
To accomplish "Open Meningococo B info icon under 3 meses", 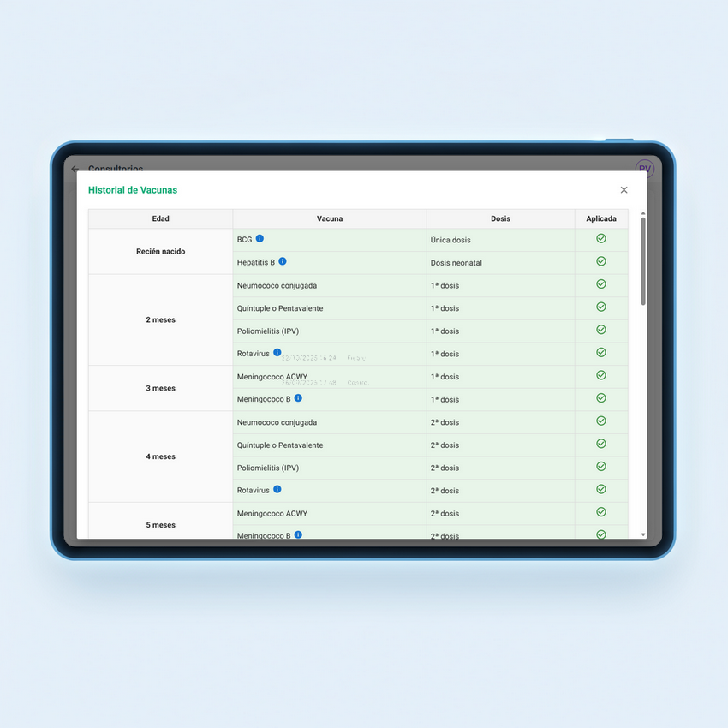I will pyautogui.click(x=298, y=398).
